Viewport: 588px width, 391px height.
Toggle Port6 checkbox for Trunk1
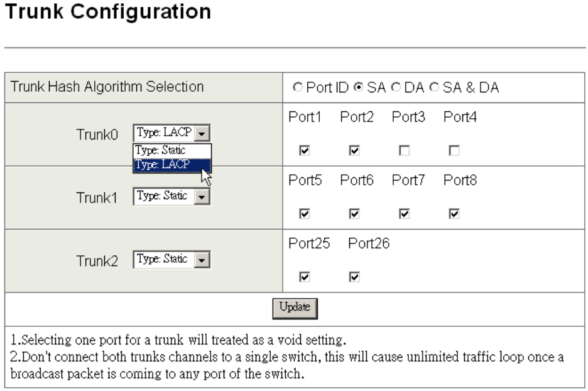tap(354, 213)
